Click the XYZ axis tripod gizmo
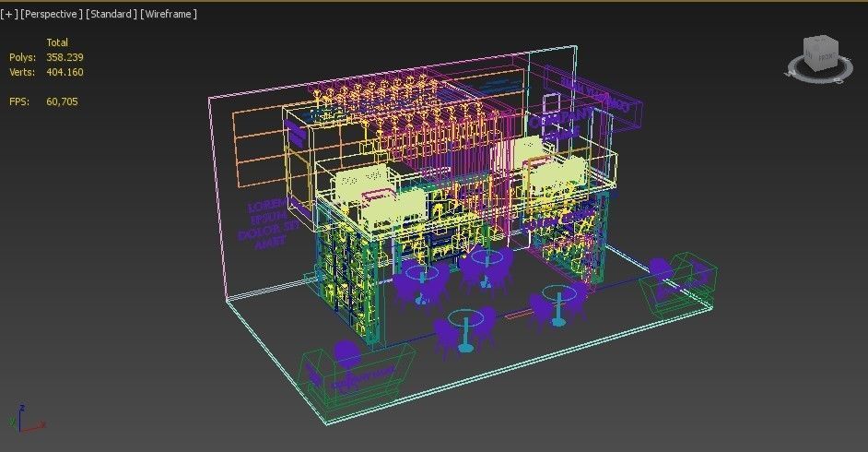The image size is (868, 452). (26, 419)
